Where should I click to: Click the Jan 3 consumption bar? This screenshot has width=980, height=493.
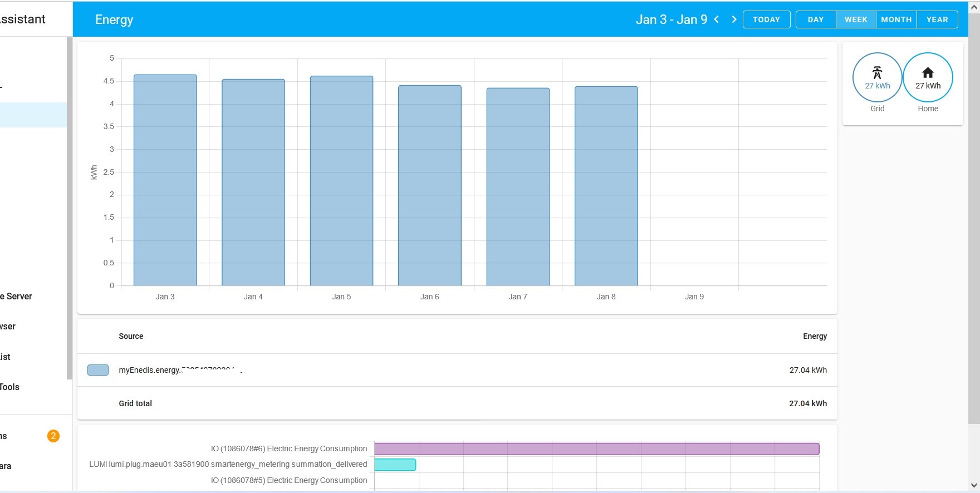coord(165,181)
